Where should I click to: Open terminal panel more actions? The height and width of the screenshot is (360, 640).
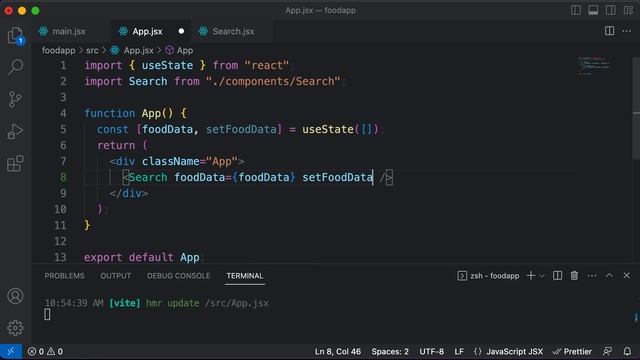(x=592, y=276)
